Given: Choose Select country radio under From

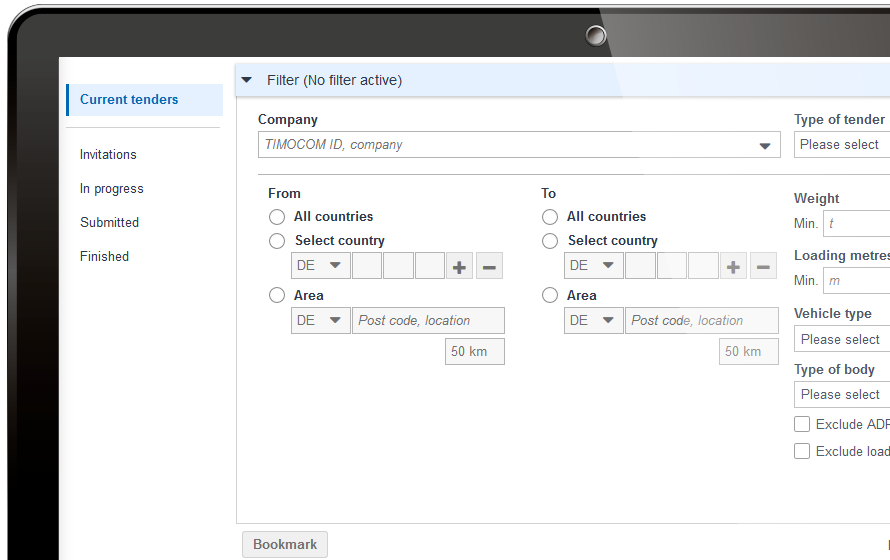Looking at the screenshot, I should pyautogui.click(x=277, y=241).
